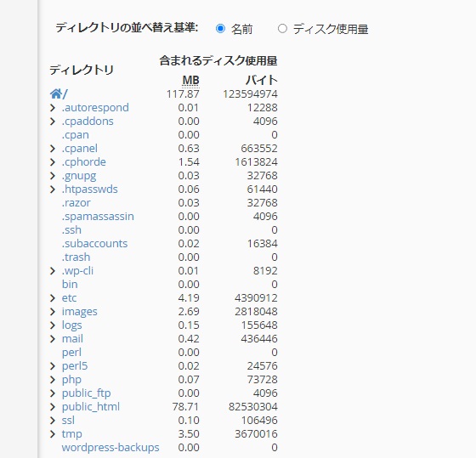Open the .cpanel directory link
476x458 pixels.
(80, 149)
